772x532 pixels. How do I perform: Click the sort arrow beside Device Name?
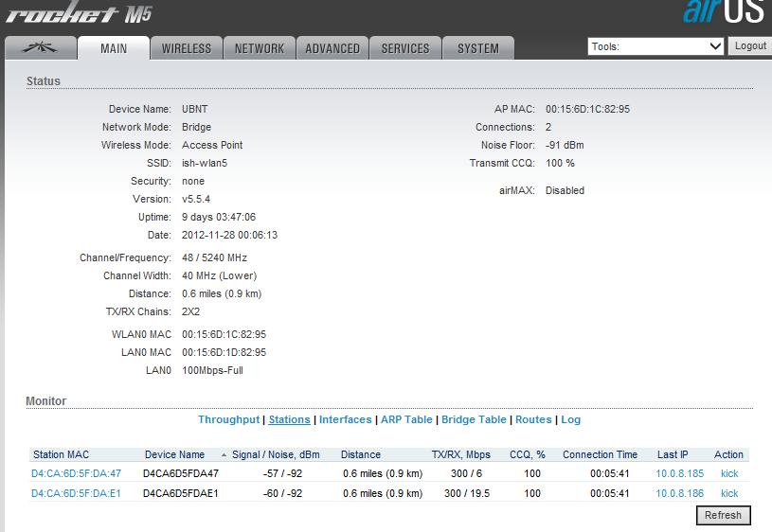[x=224, y=455]
